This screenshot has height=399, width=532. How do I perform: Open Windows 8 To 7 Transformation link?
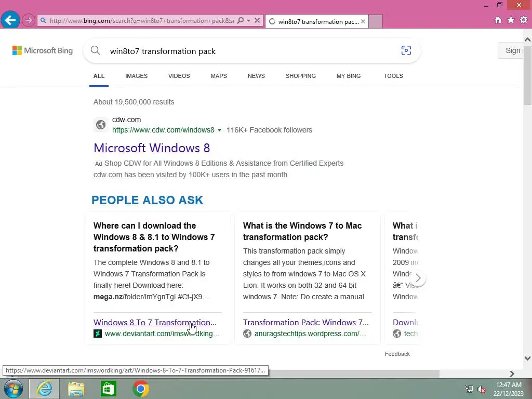tap(155, 322)
